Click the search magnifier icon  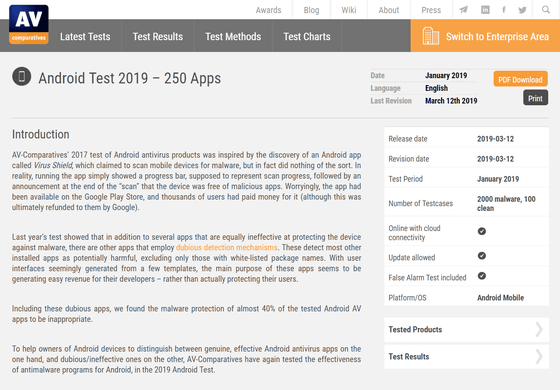(546, 10)
